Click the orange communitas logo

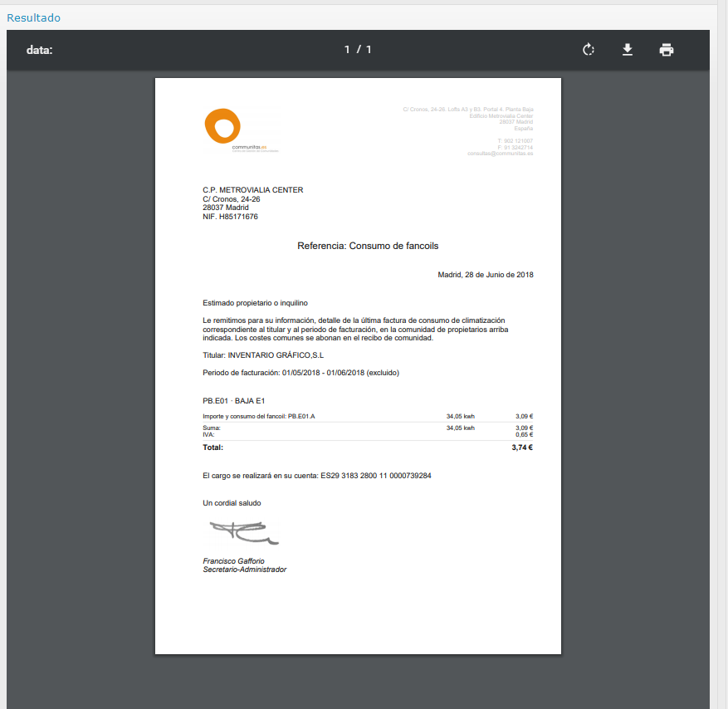tap(222, 126)
